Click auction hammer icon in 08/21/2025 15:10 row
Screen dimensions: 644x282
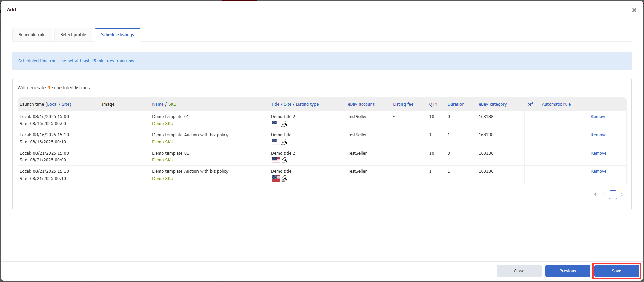284,178
